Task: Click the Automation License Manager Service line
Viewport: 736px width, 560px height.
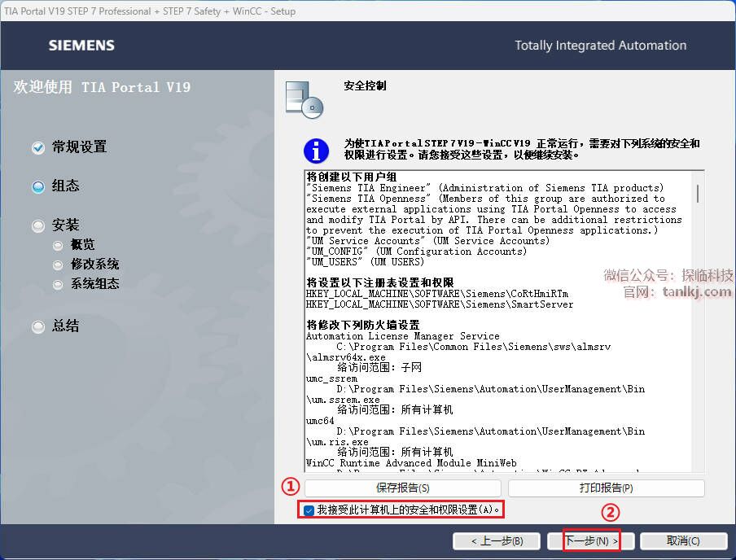Action: pyautogui.click(x=403, y=336)
